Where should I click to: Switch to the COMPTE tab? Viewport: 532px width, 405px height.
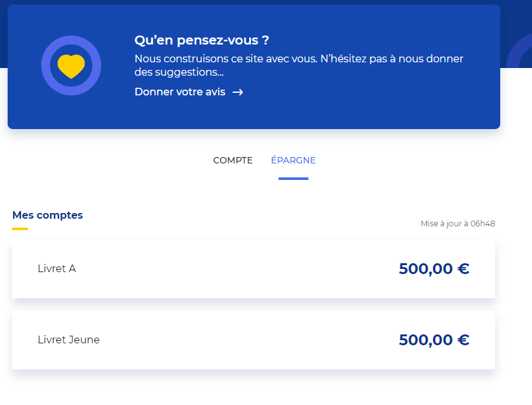(233, 160)
